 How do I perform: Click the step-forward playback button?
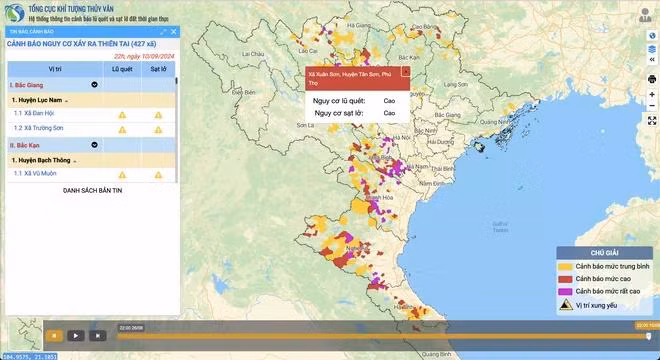[97, 336]
